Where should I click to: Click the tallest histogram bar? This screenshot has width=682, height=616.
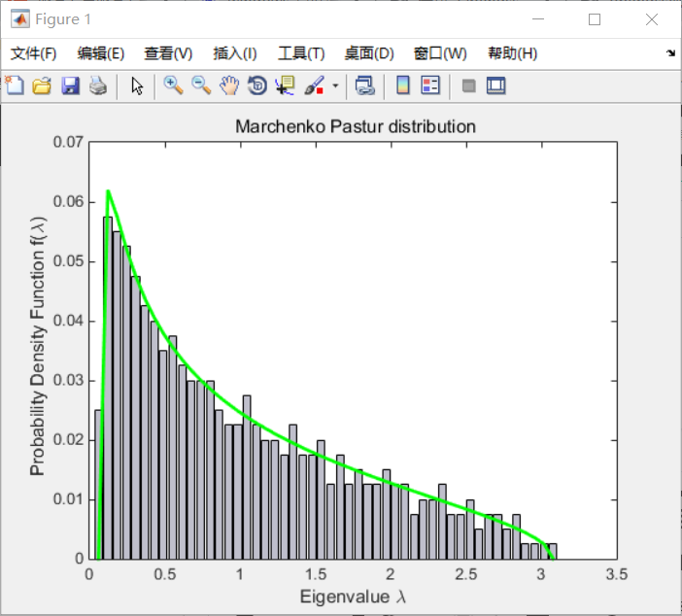pos(108,388)
